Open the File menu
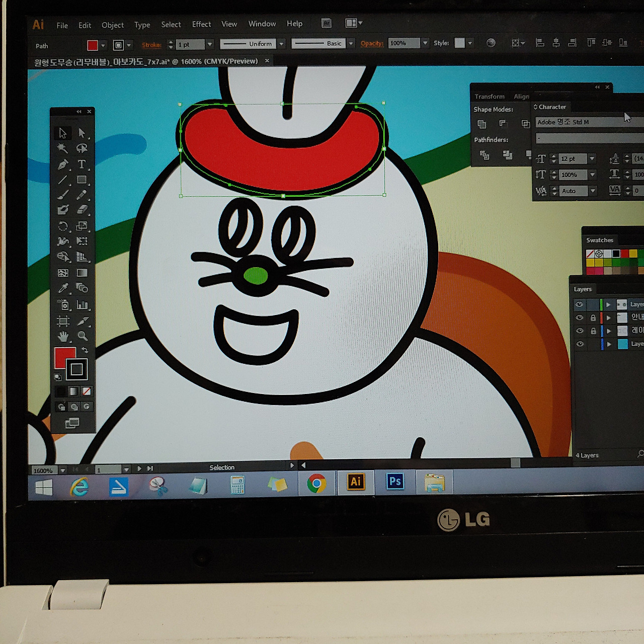Image resolution: width=644 pixels, height=644 pixels. [x=62, y=25]
